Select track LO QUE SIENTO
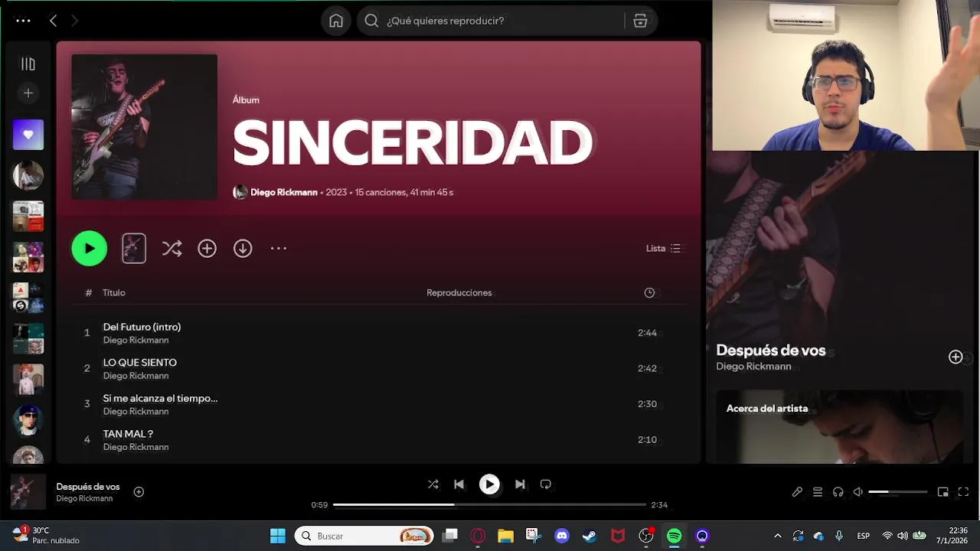 (x=140, y=363)
